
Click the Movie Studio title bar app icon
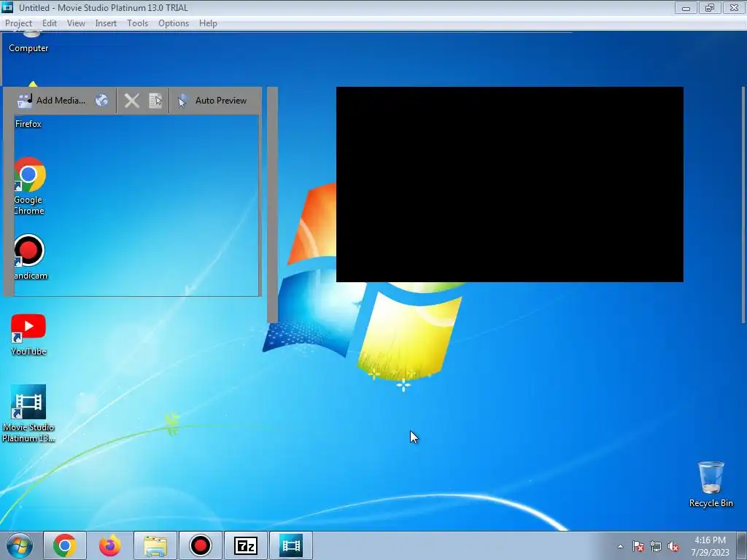point(7,7)
